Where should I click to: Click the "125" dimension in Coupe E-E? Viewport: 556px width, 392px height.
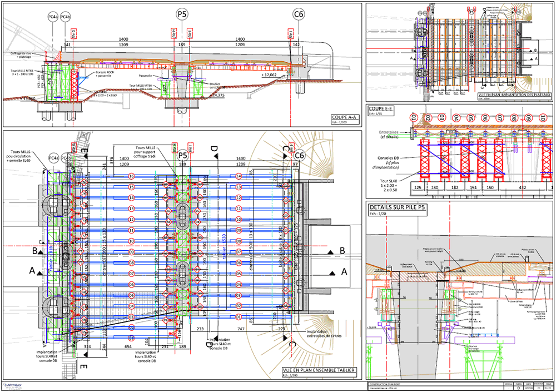click(418, 188)
